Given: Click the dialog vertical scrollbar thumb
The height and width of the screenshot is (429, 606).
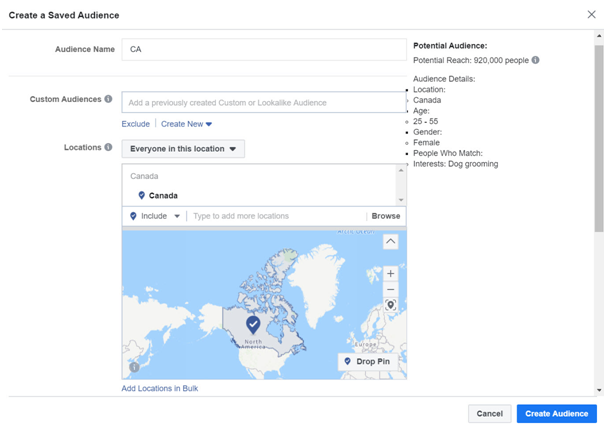Looking at the screenshot, I should pyautogui.click(x=599, y=138).
